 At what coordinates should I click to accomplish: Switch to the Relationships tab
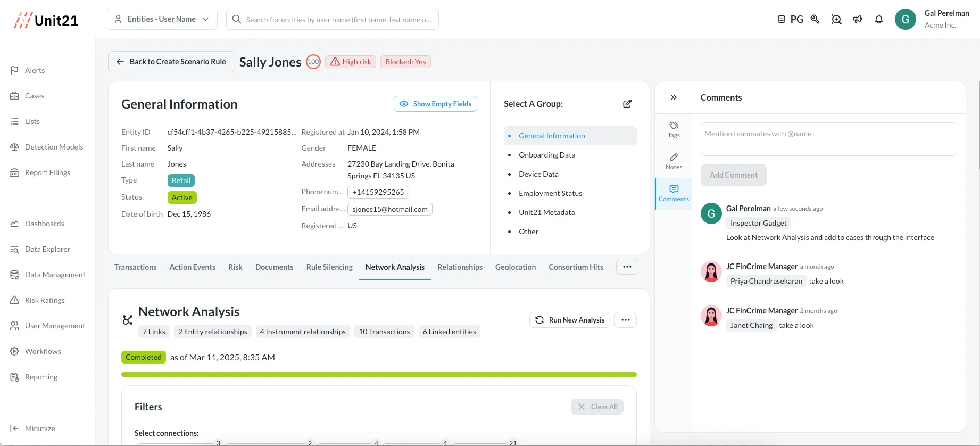460,267
